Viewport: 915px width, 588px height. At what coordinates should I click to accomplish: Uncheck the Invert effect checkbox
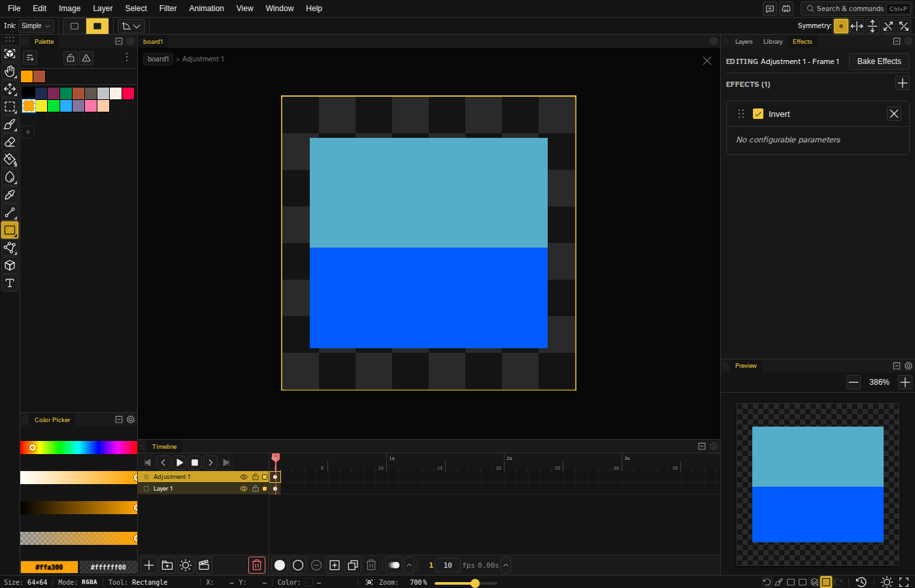[x=758, y=114]
